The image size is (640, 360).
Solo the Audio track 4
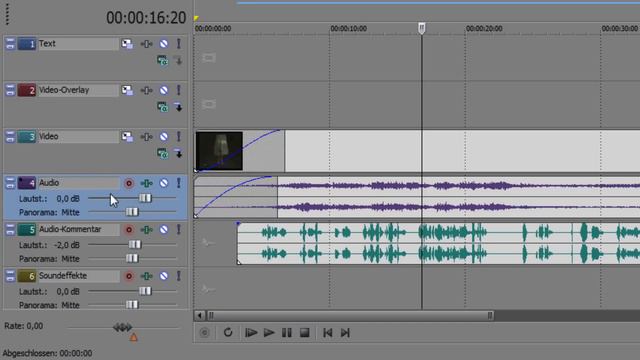[x=179, y=183]
